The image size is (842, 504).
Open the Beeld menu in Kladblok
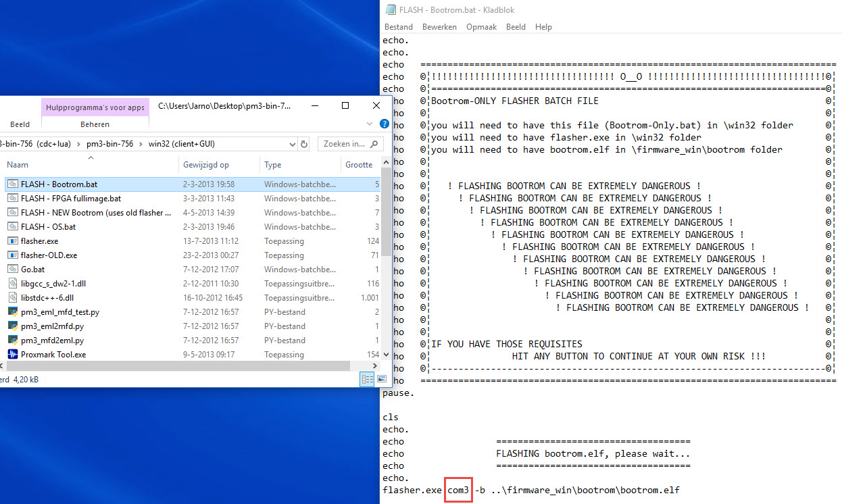(x=516, y=27)
